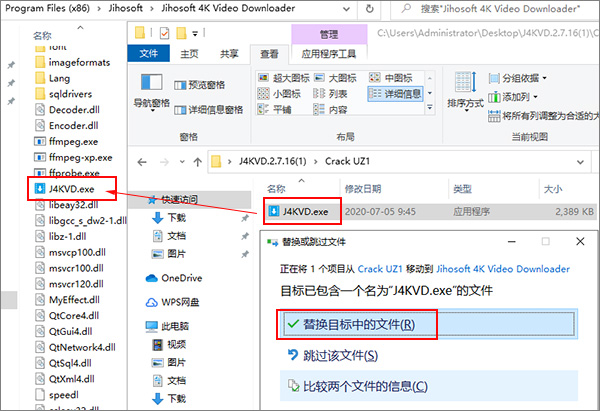Choose 中图标 layout
The width and height of the screenshot is (600, 411).
coord(391,78)
